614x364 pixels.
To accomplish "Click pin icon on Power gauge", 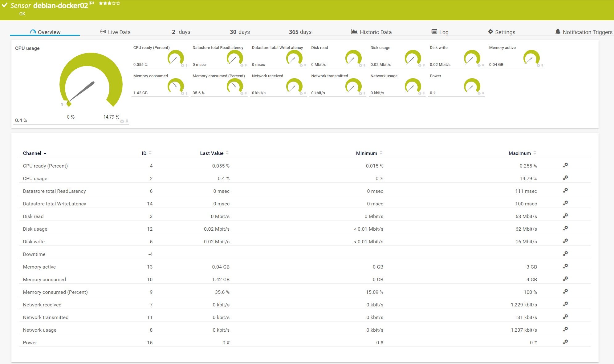I will [483, 94].
